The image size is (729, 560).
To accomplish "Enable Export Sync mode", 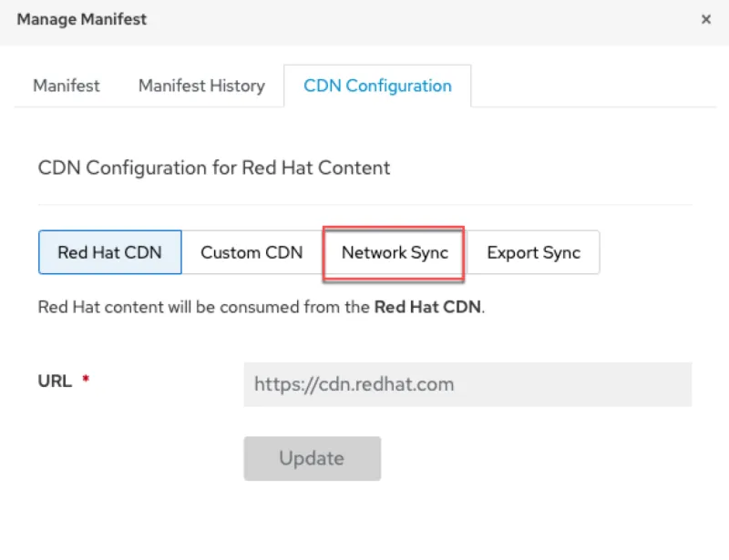I will tap(534, 252).
